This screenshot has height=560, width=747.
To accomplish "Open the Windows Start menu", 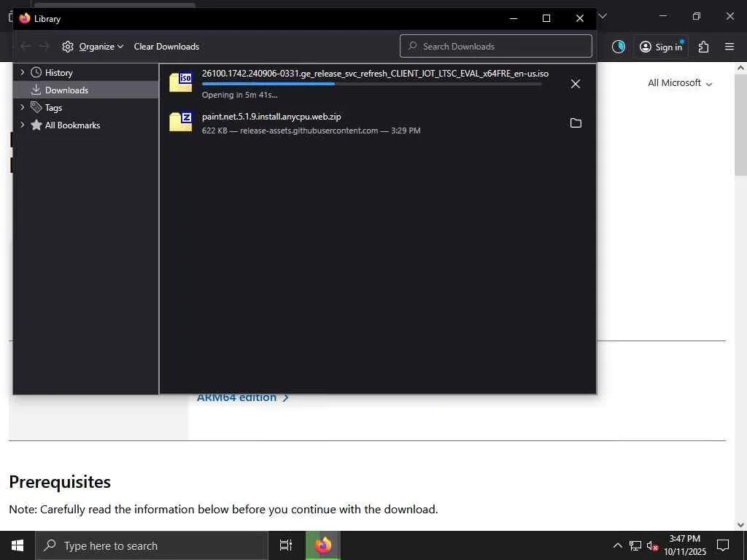I will coord(18,545).
